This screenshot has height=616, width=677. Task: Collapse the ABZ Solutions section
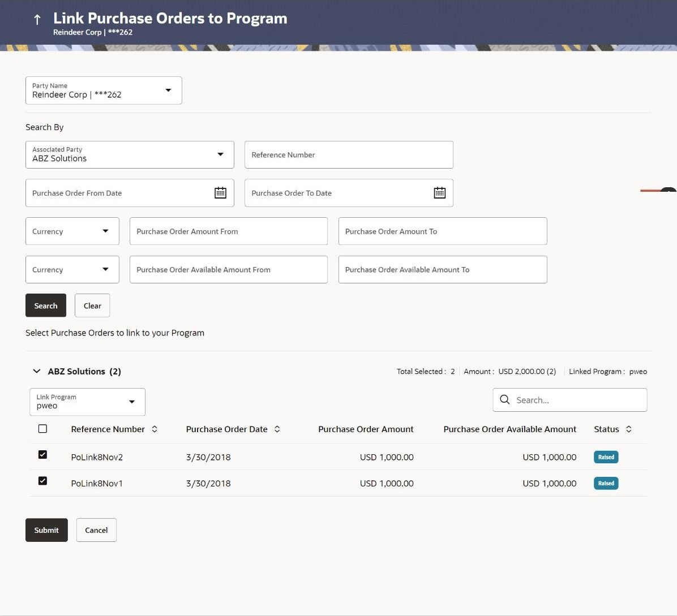tap(37, 372)
